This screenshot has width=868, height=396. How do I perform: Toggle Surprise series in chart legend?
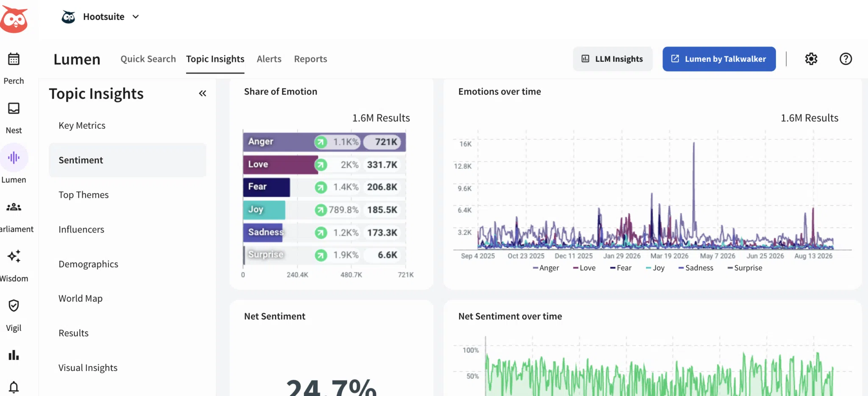pyautogui.click(x=745, y=268)
